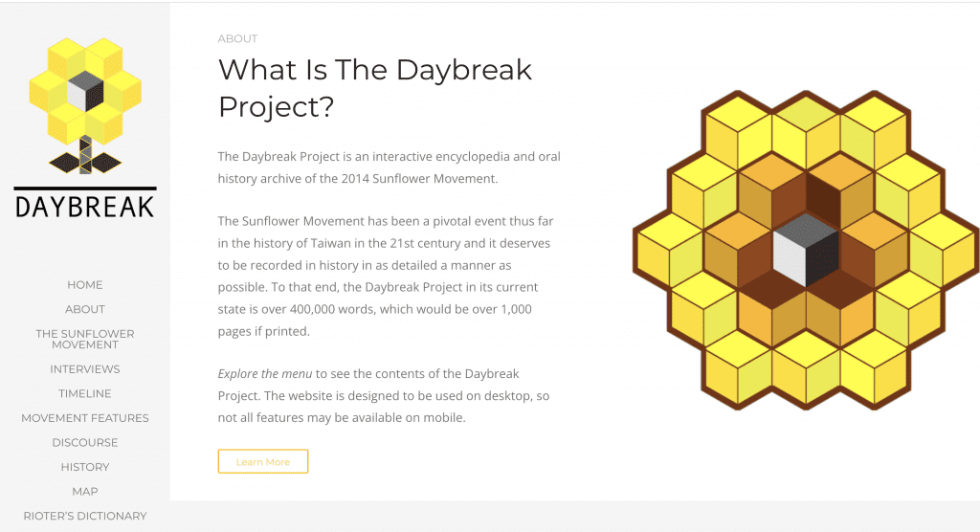Open the Discourse menu link

pyautogui.click(x=85, y=443)
